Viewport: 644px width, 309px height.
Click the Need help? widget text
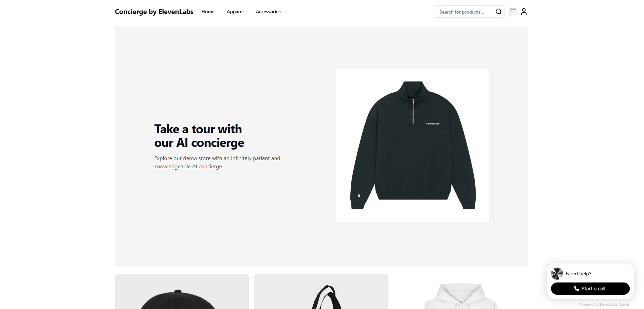point(578,274)
